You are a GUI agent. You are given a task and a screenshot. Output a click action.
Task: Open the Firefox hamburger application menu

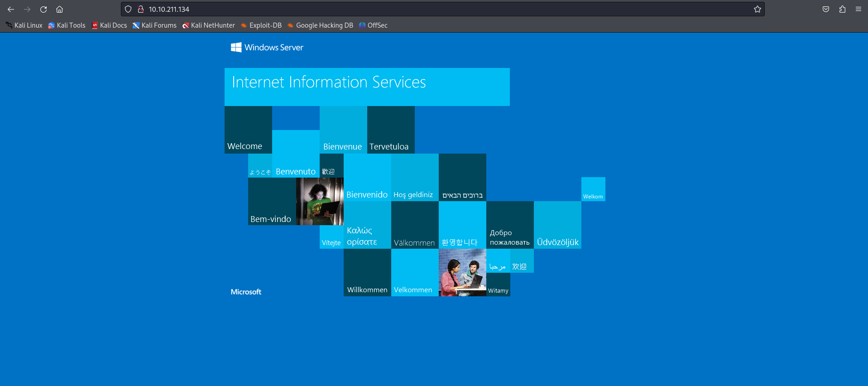(858, 9)
